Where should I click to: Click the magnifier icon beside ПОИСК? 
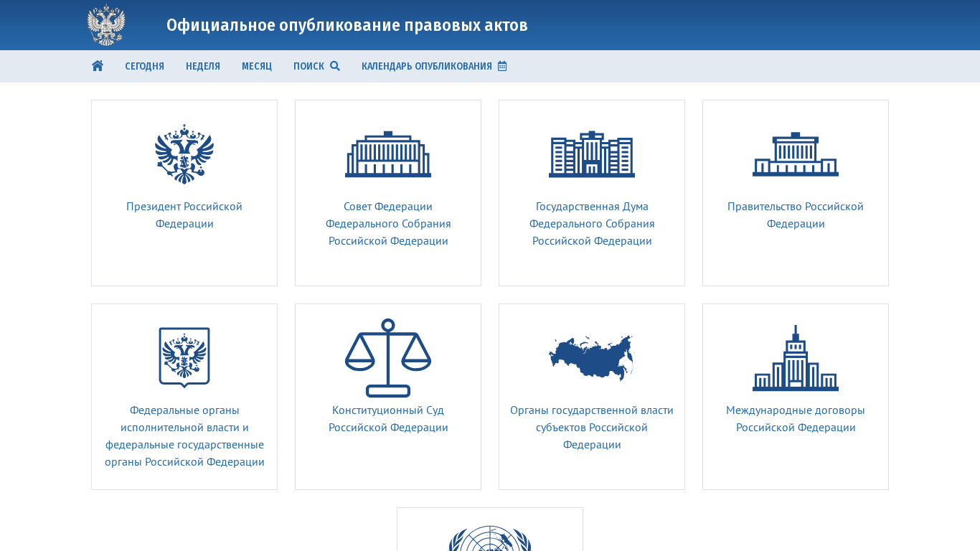coord(335,66)
